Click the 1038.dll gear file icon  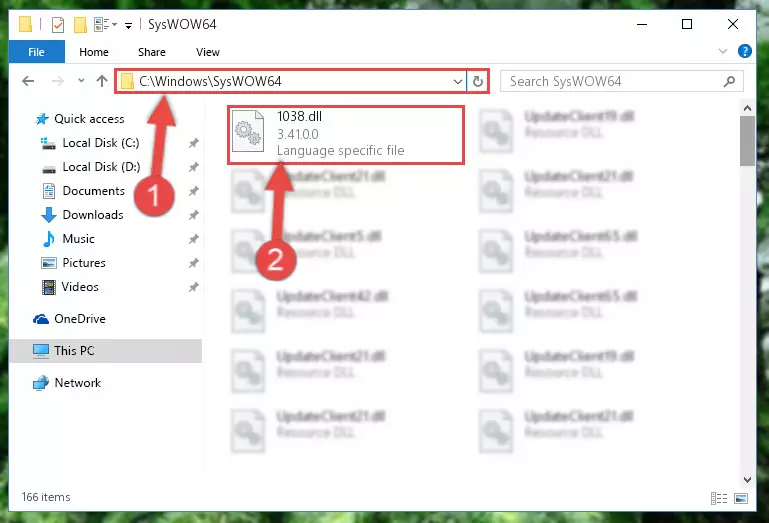248,132
